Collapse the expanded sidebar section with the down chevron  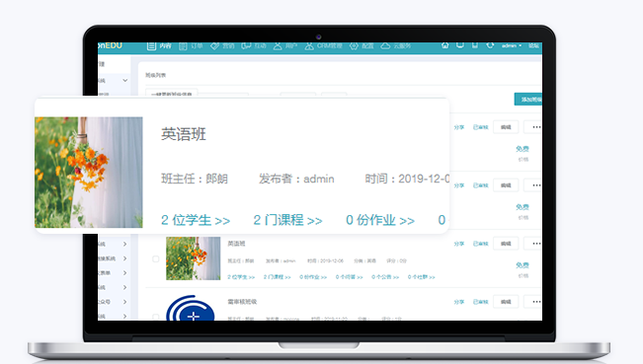[x=125, y=80]
